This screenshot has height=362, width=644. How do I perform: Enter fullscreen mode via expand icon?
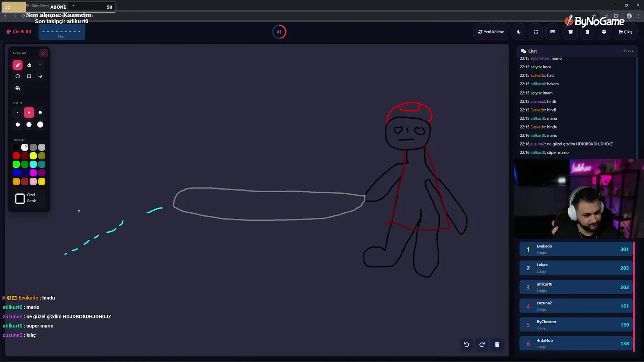coord(536,32)
